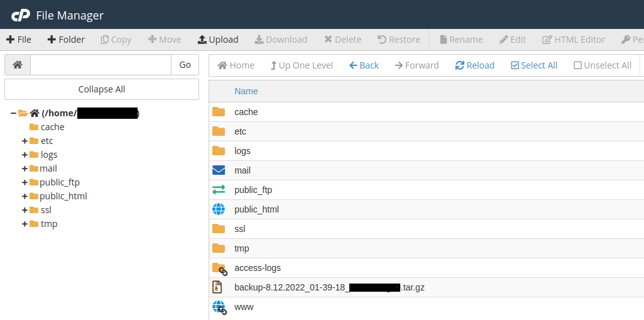The width and height of the screenshot is (644, 320).
Task: Click the backup tar.gz archive file icon
Action: 218,287
